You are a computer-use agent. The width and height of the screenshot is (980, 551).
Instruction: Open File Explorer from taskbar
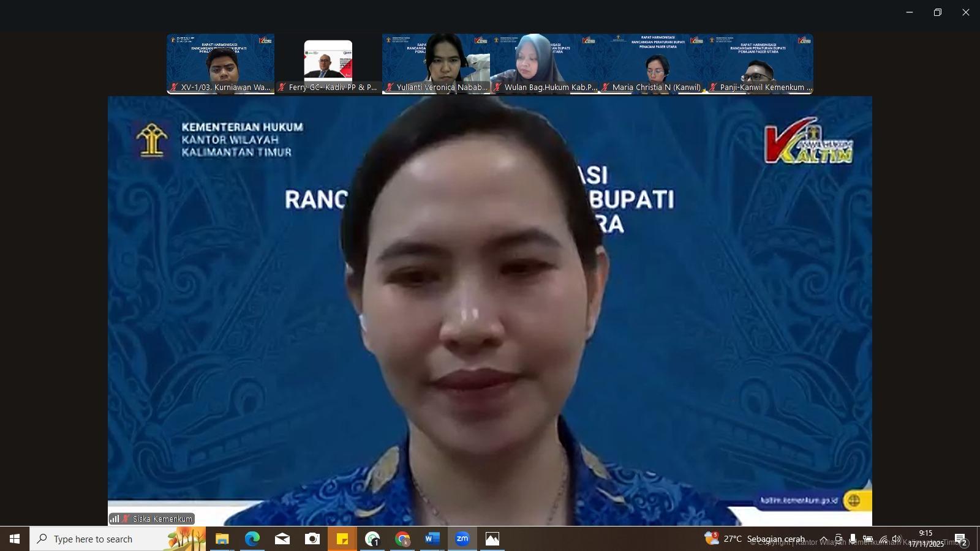[x=222, y=539]
